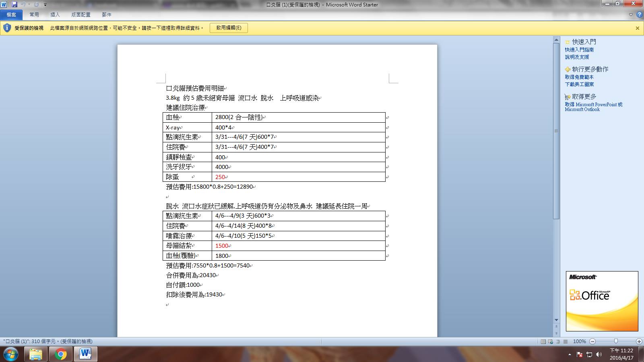Open Google Chrome from the taskbar
The height and width of the screenshot is (362, 644).
point(61,354)
